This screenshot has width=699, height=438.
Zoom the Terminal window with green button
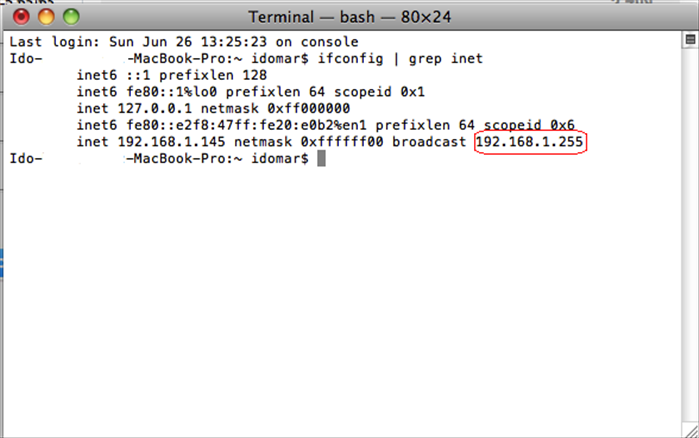(71, 17)
